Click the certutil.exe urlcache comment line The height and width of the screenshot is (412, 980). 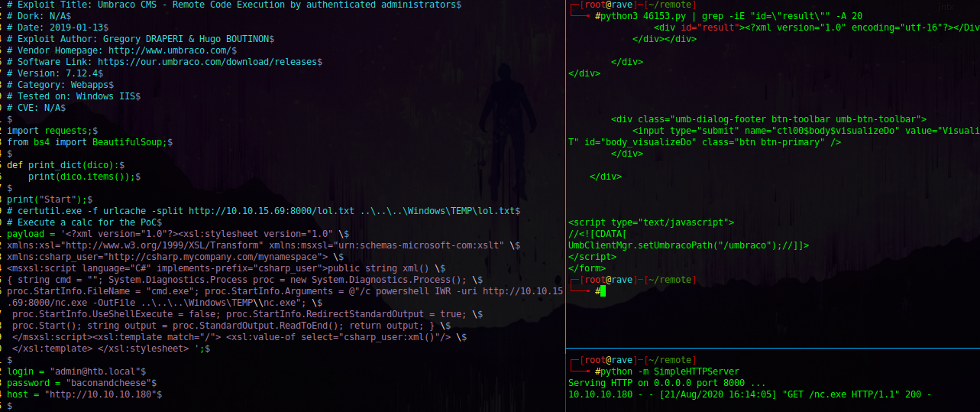[264, 211]
